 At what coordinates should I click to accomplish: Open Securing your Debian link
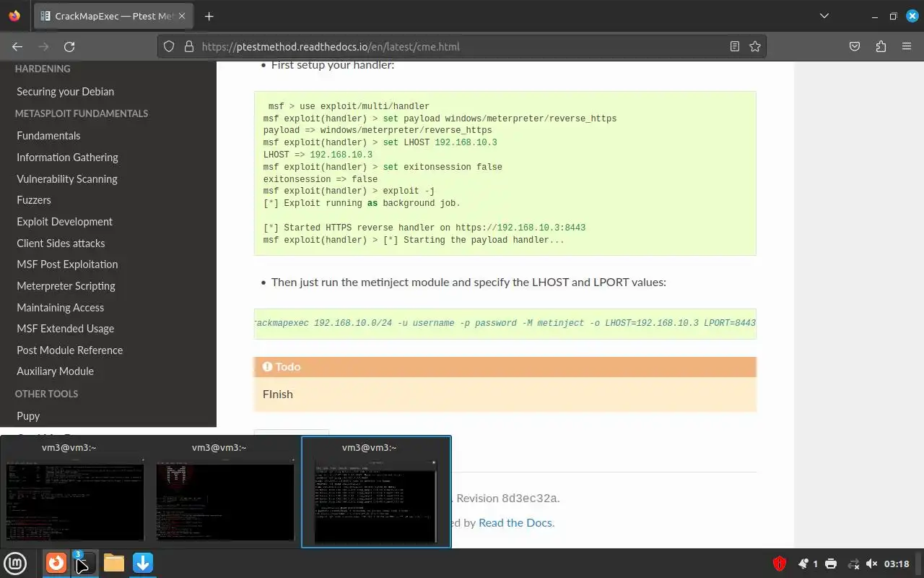click(x=65, y=92)
